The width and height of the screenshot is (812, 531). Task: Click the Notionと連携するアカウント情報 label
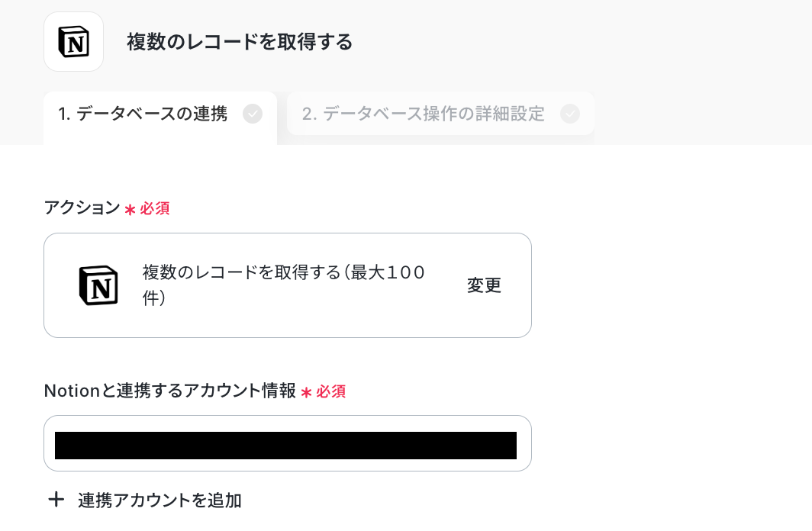(x=170, y=391)
